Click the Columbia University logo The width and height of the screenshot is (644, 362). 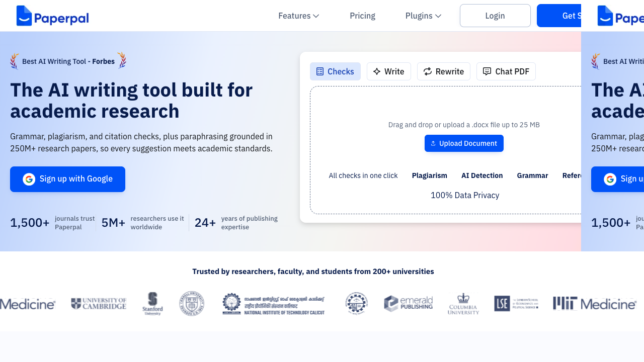tap(463, 304)
